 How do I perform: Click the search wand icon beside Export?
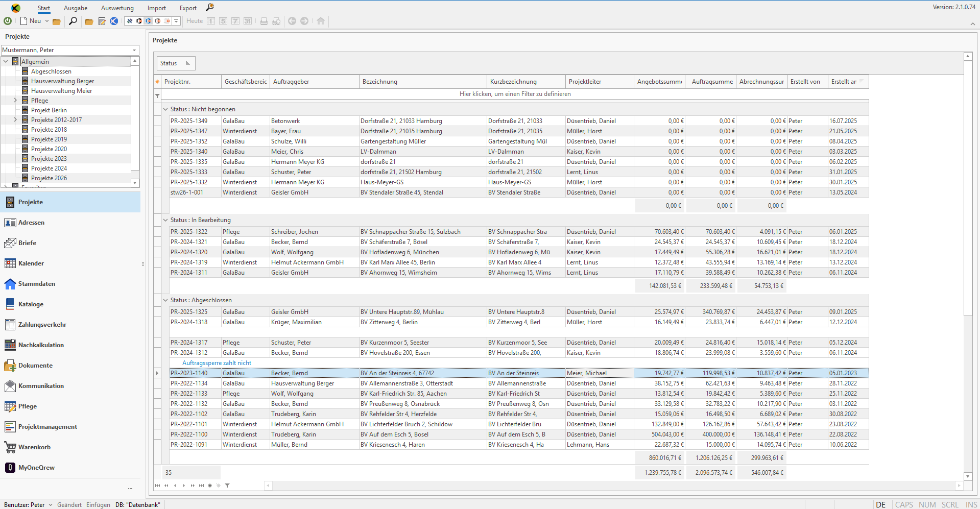[210, 7]
